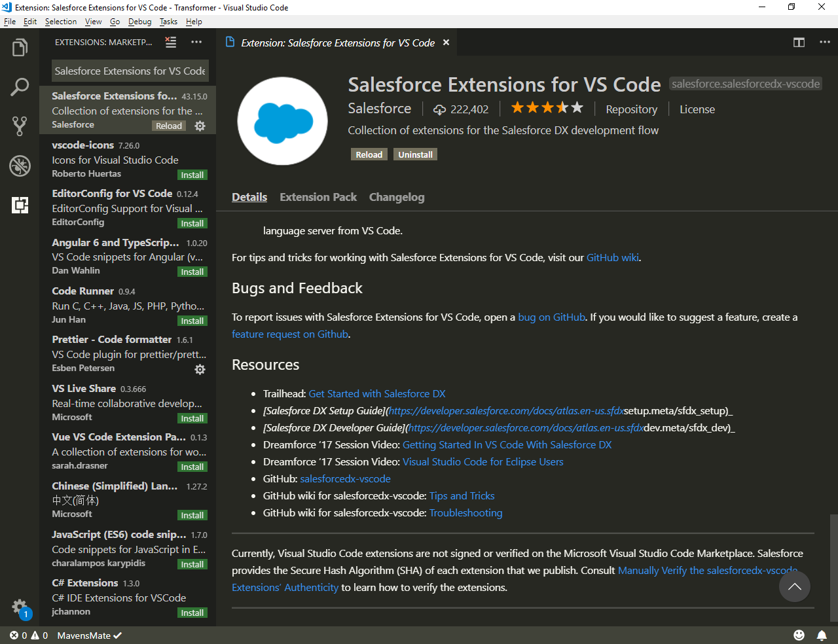Clear the extensions search results icon
838x644 pixels.
tap(171, 42)
